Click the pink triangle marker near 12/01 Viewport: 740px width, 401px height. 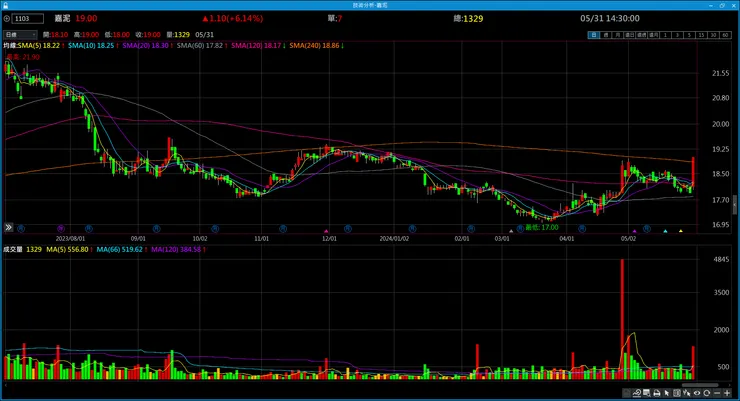tap(326, 231)
